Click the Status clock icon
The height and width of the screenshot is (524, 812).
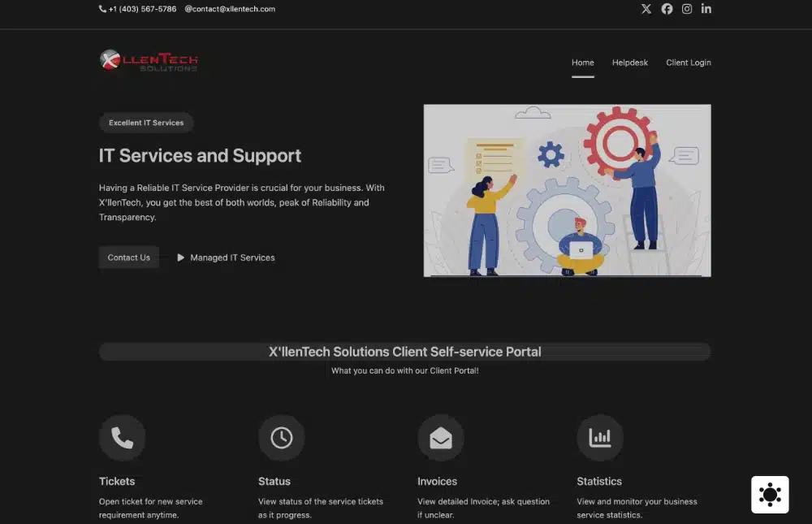point(281,438)
